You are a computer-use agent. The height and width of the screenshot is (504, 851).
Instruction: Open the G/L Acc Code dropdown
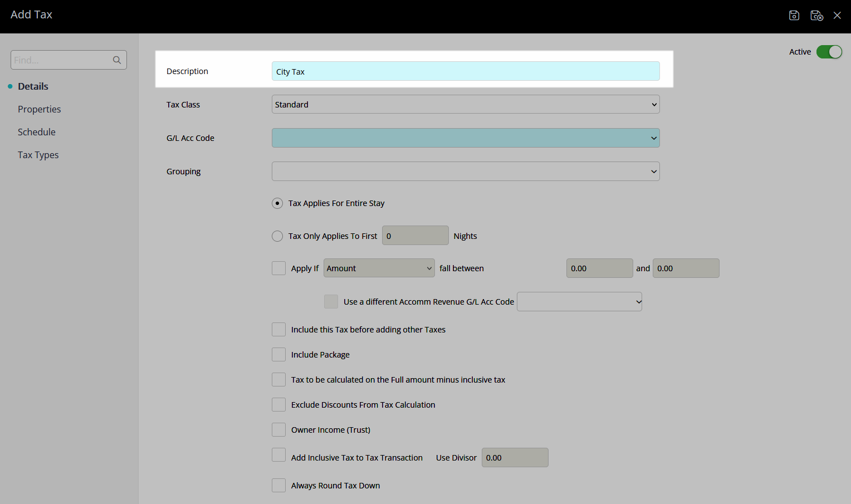(466, 138)
